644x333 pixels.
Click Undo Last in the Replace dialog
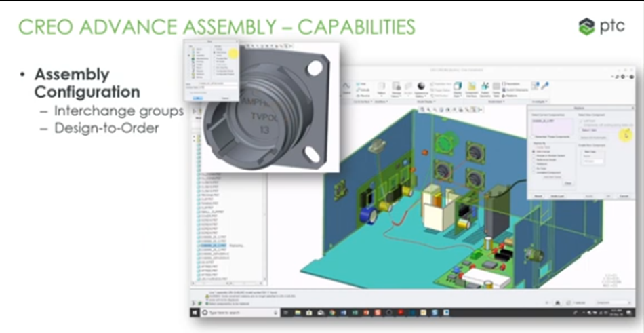coord(557,196)
